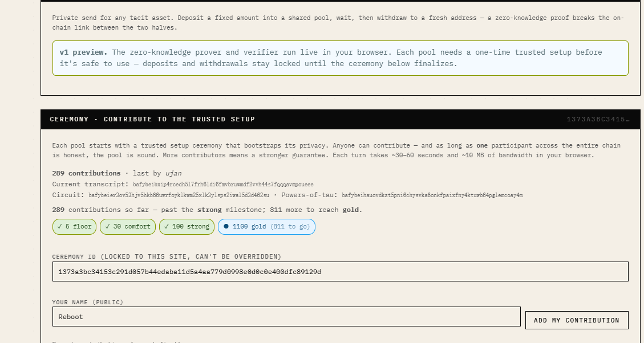644x343 pixels.
Task: Click the last contributor name ujan
Action: click(173, 173)
